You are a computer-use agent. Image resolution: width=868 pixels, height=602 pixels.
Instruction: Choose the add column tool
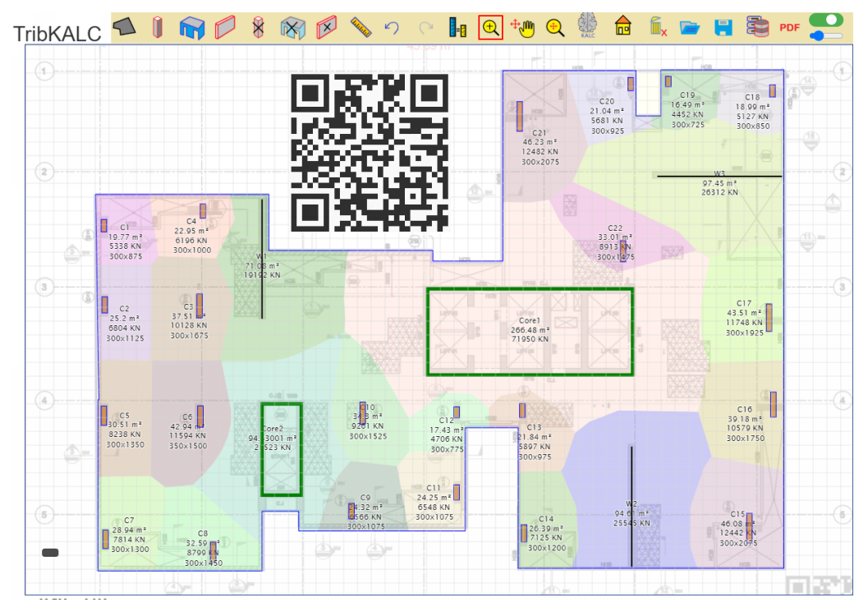[x=158, y=27]
